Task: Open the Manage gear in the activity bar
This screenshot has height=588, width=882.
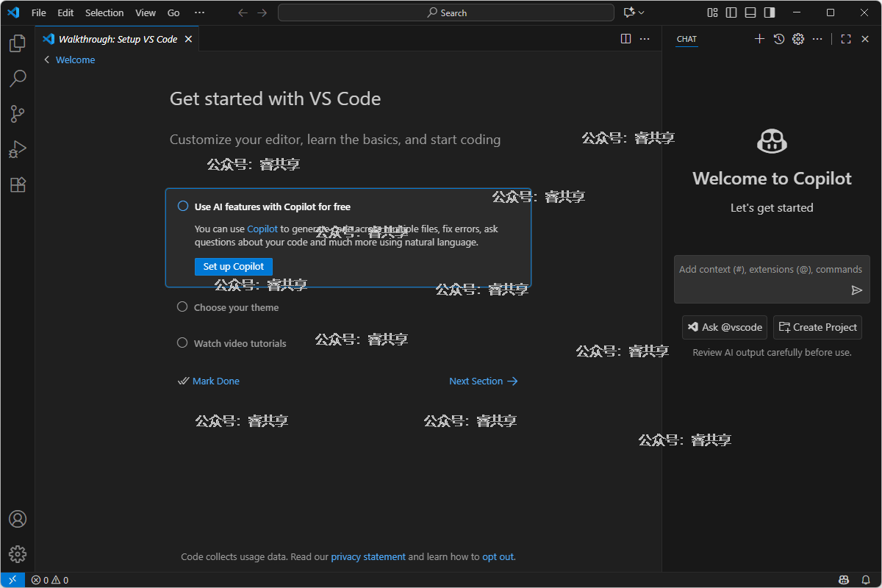Action: pyautogui.click(x=18, y=553)
